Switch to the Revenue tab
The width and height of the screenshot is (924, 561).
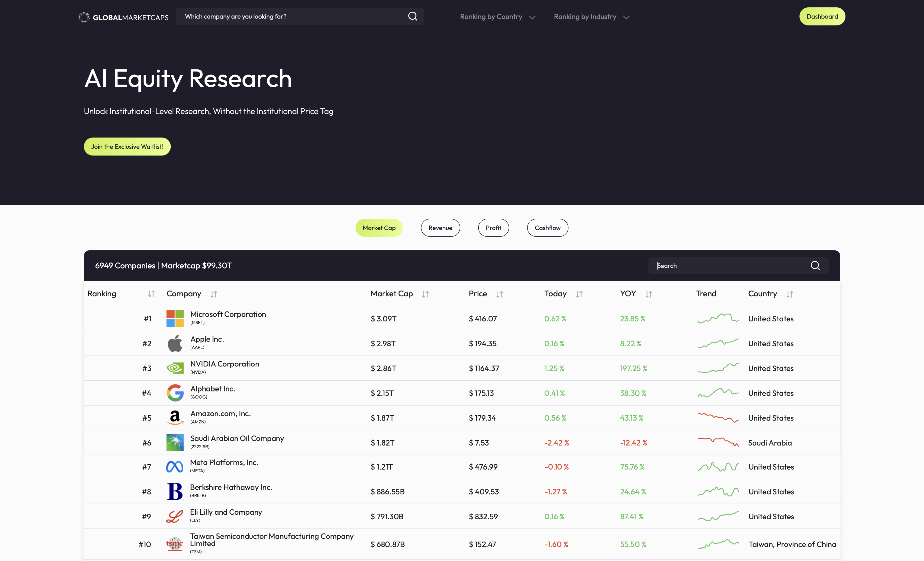(x=440, y=228)
